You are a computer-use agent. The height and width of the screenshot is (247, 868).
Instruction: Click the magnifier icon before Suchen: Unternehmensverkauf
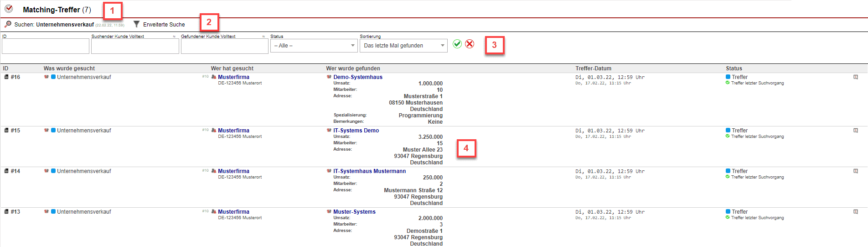click(x=8, y=24)
